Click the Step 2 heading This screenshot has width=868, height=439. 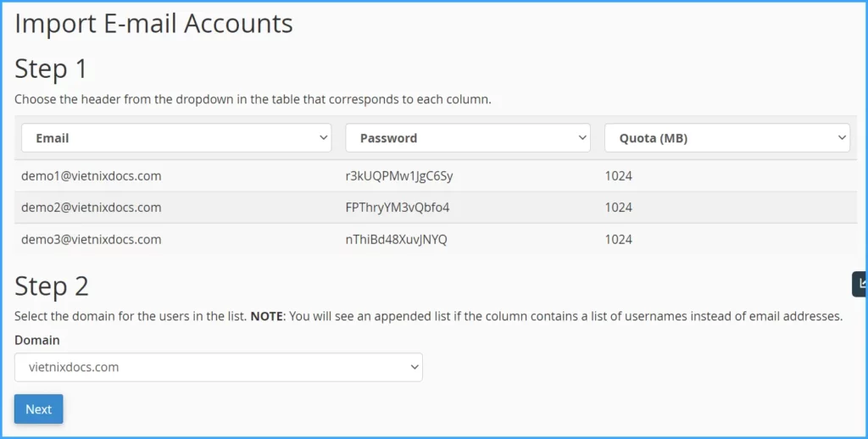coord(52,286)
